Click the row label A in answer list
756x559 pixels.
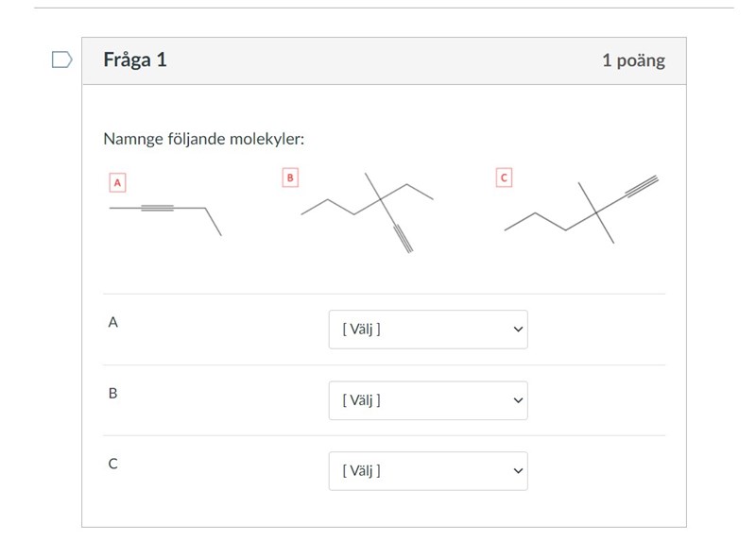[113, 322]
